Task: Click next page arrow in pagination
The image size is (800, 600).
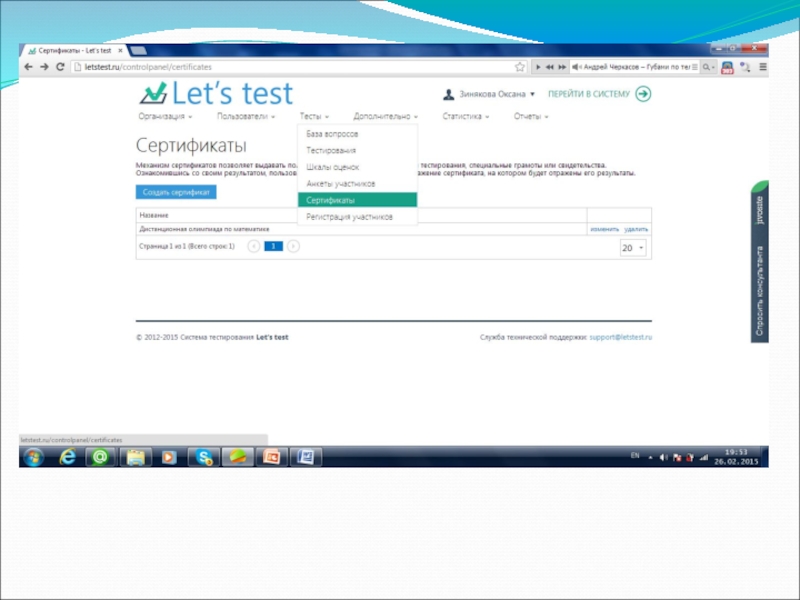Action: (x=293, y=246)
